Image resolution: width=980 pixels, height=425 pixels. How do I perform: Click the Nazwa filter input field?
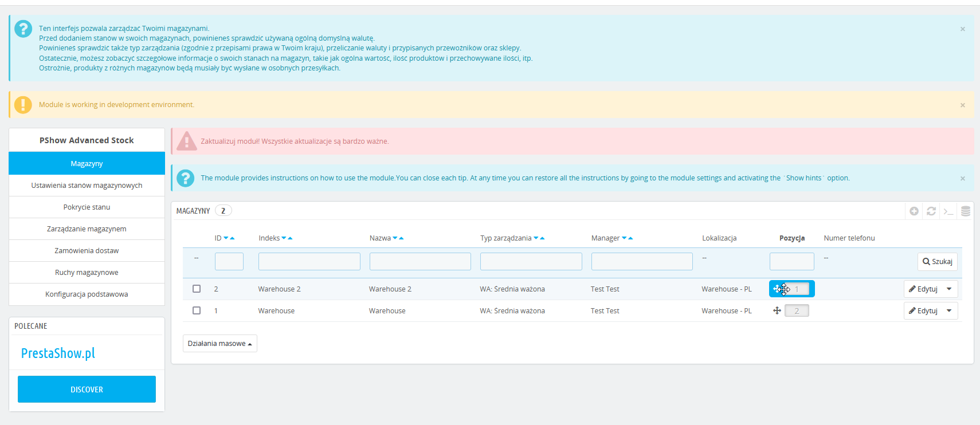420,262
